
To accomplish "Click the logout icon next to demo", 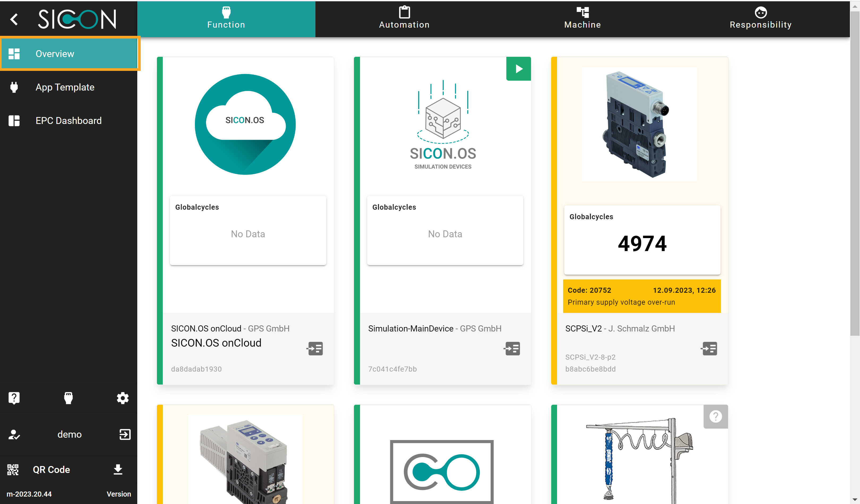I will [125, 434].
